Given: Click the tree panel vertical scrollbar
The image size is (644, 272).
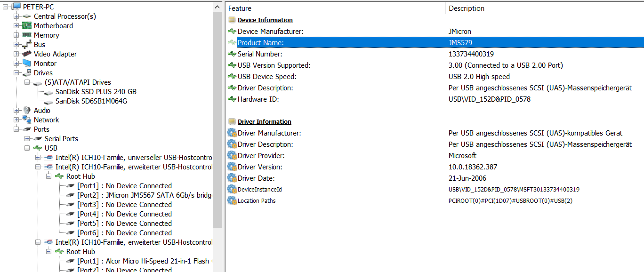Looking at the screenshot, I should 217,118.
